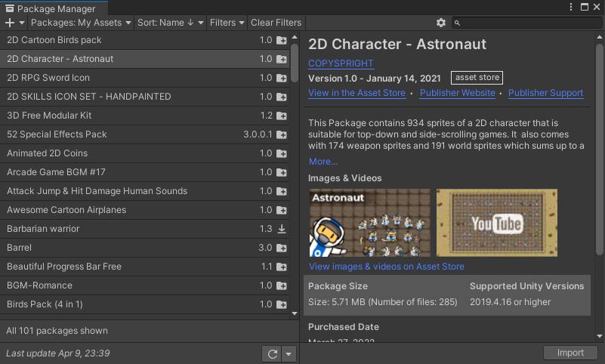The width and height of the screenshot is (605, 364).
Task: Click import icon for Birds Pack (4 in 1)
Action: [x=282, y=304]
